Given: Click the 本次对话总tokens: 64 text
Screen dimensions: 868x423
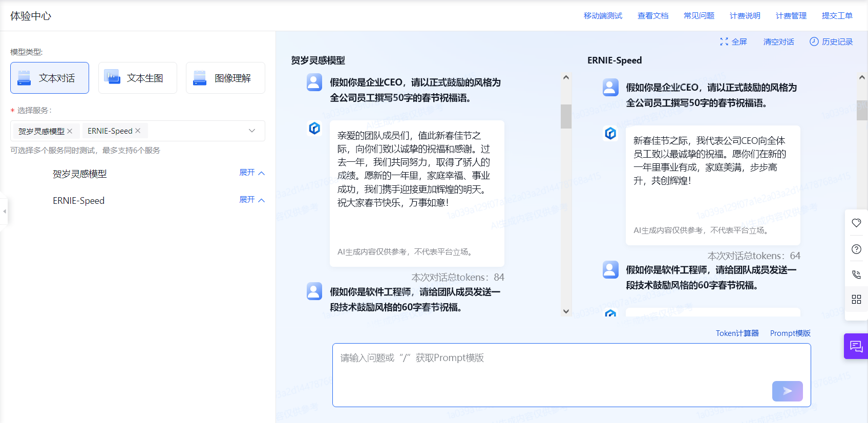Looking at the screenshot, I should [x=754, y=256].
